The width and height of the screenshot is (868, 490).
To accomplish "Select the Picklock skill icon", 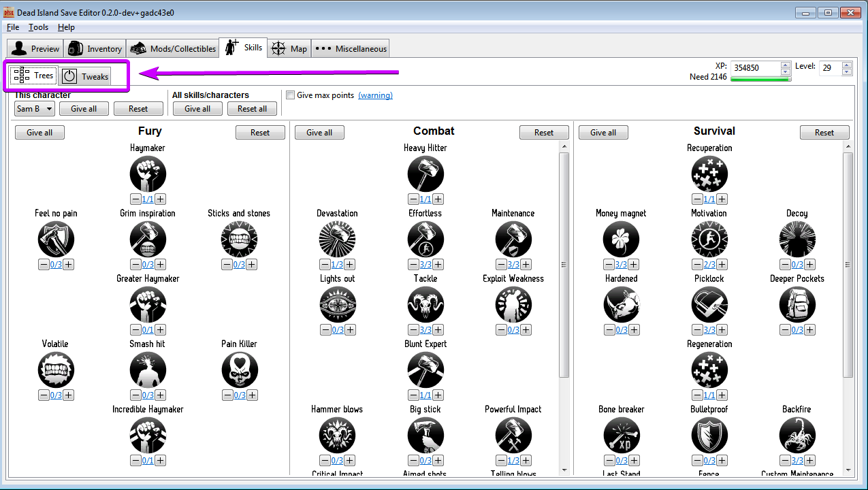I will pos(709,304).
